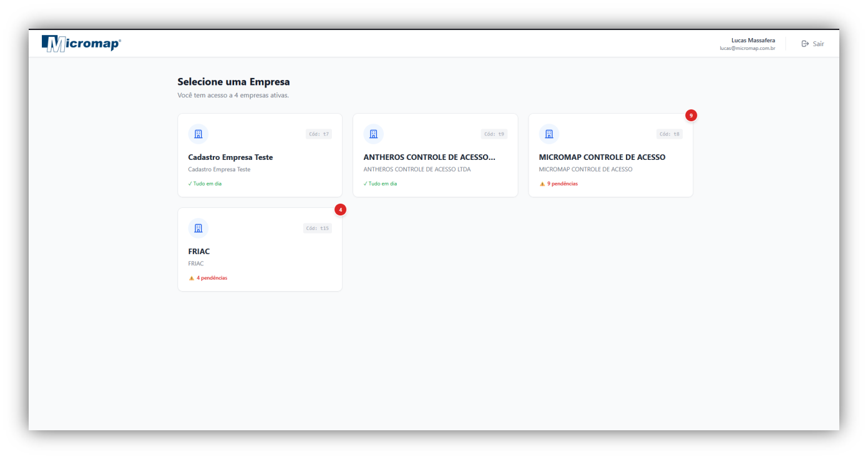Click building icon on FRIAC card
Screen dimensions: 868x459
click(198, 229)
